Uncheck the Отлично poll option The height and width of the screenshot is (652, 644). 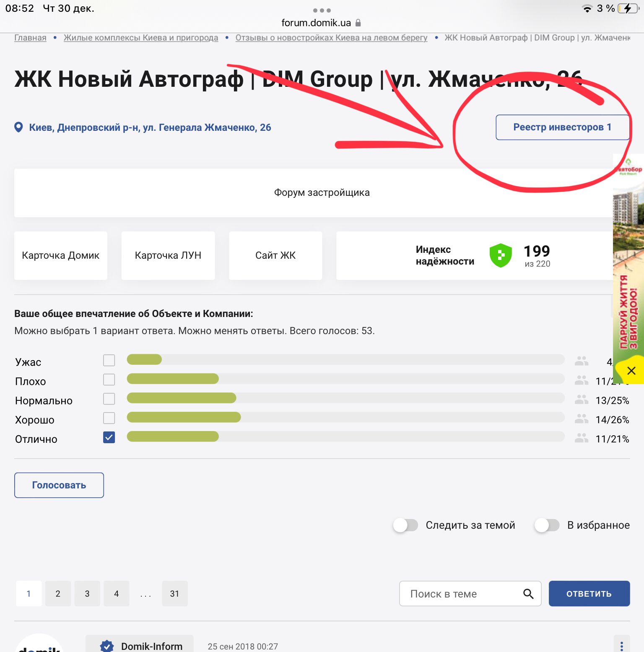(x=109, y=437)
